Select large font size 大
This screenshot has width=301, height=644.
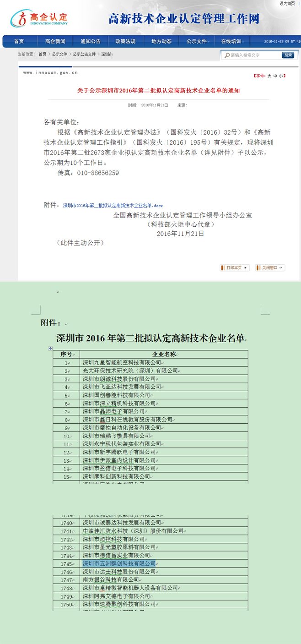point(269,76)
